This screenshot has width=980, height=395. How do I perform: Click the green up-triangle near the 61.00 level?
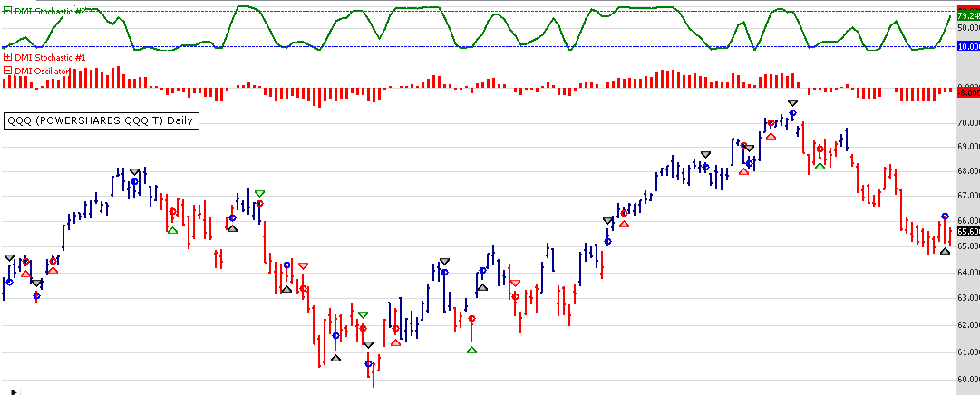pyautogui.click(x=471, y=350)
